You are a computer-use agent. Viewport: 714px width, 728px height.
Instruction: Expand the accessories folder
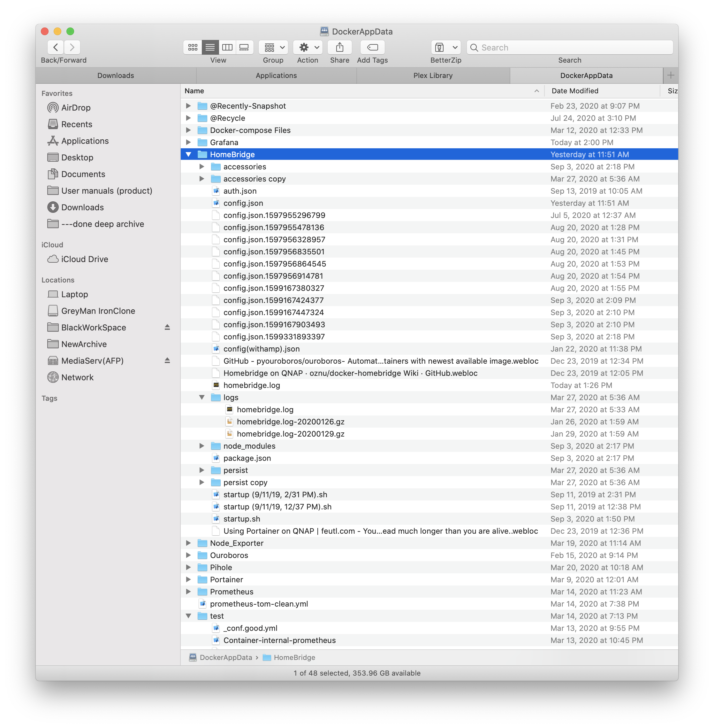pyautogui.click(x=202, y=167)
